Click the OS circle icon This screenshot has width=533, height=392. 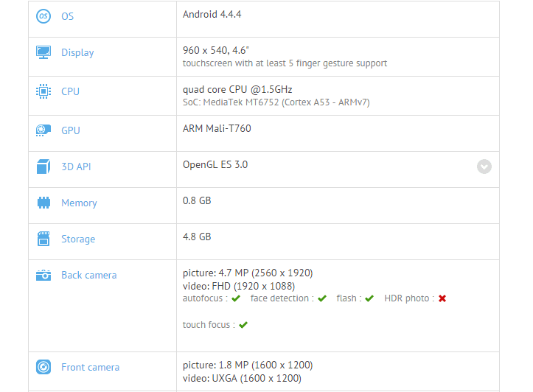point(43,16)
